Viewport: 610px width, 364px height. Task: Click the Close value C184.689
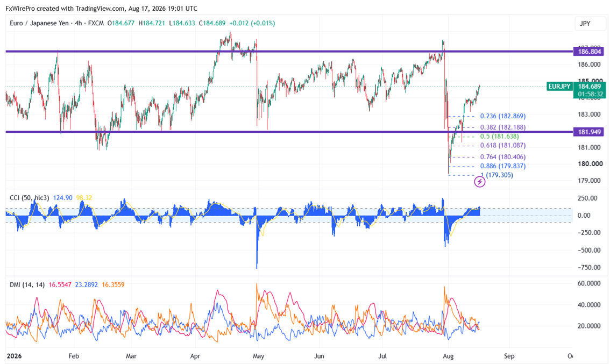[212, 23]
